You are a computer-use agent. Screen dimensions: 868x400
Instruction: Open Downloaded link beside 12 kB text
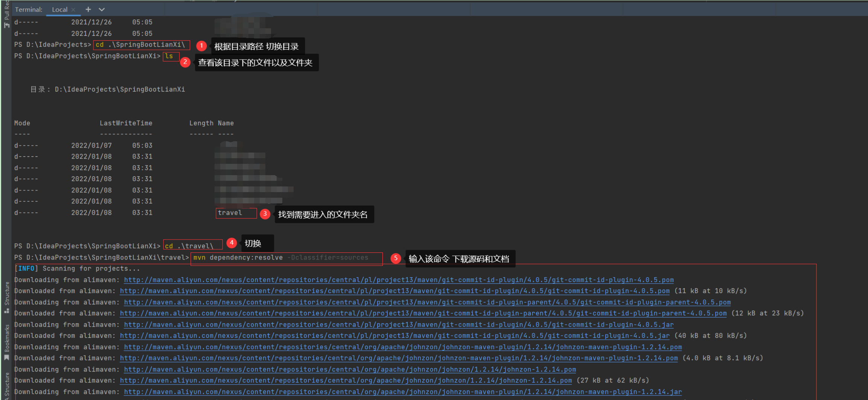click(x=423, y=313)
